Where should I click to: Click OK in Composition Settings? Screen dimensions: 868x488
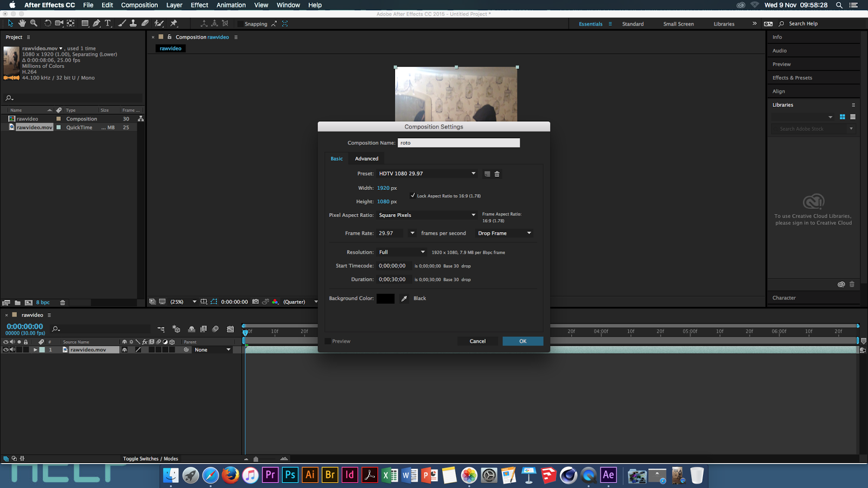(x=523, y=341)
